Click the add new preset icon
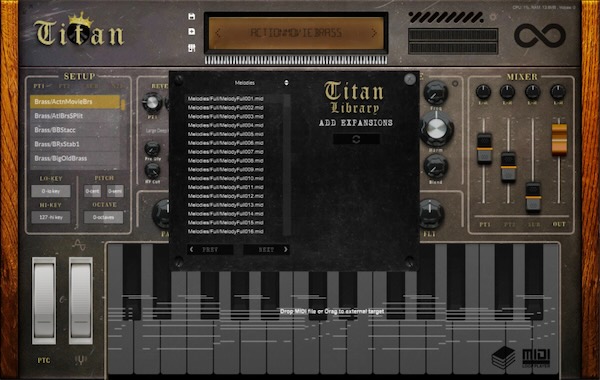The width and height of the screenshot is (600, 380). [x=192, y=32]
